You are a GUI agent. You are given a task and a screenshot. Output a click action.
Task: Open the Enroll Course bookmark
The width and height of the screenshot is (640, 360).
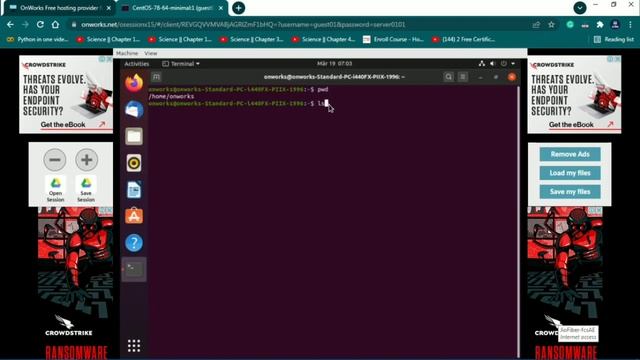pos(393,39)
